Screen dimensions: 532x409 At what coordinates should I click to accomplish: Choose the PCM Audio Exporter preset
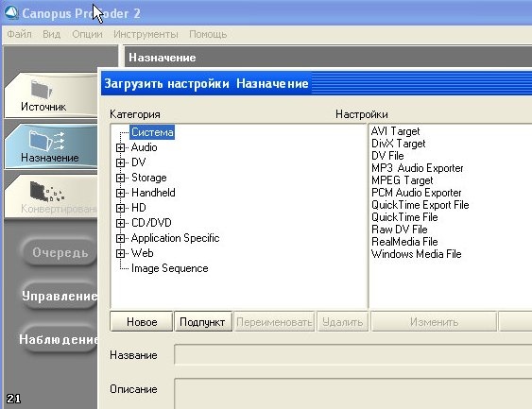[417, 193]
